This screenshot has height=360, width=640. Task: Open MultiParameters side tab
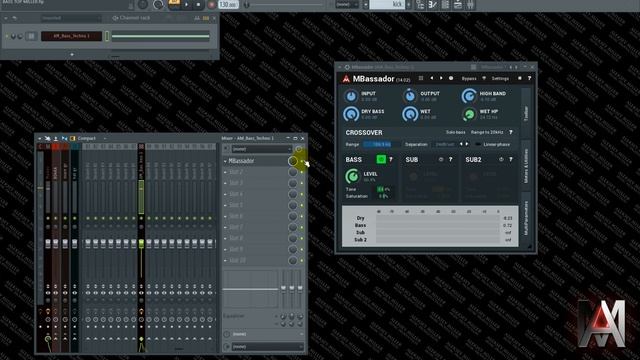526,218
